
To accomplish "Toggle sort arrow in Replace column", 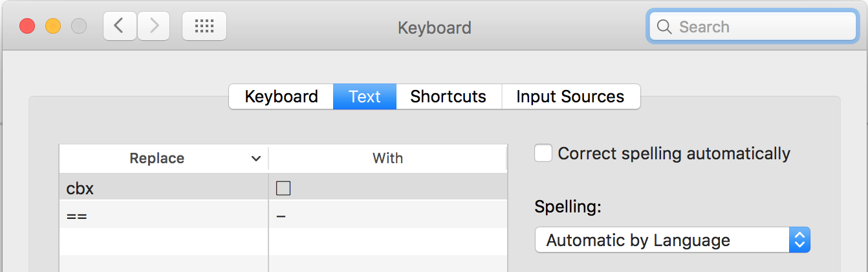I will (x=256, y=159).
